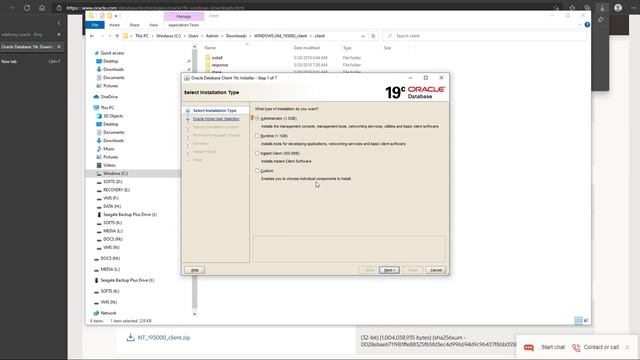Sort files by the Type column
Screen dimensions: 640x360
pyautogui.click(x=347, y=48)
